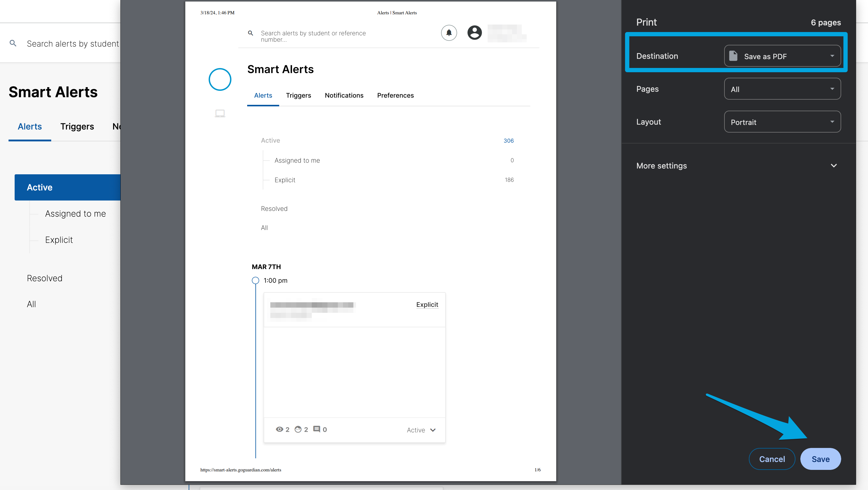The height and width of the screenshot is (490, 868).
Task: Change the Layout dropdown from Portrait
Action: click(x=782, y=122)
